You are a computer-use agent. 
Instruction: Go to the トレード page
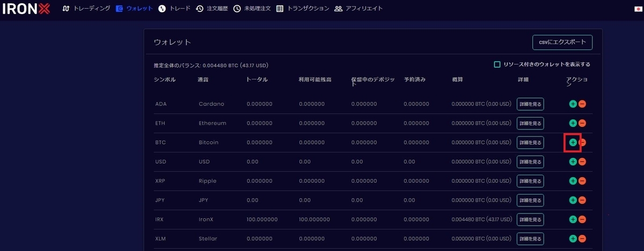174,9
